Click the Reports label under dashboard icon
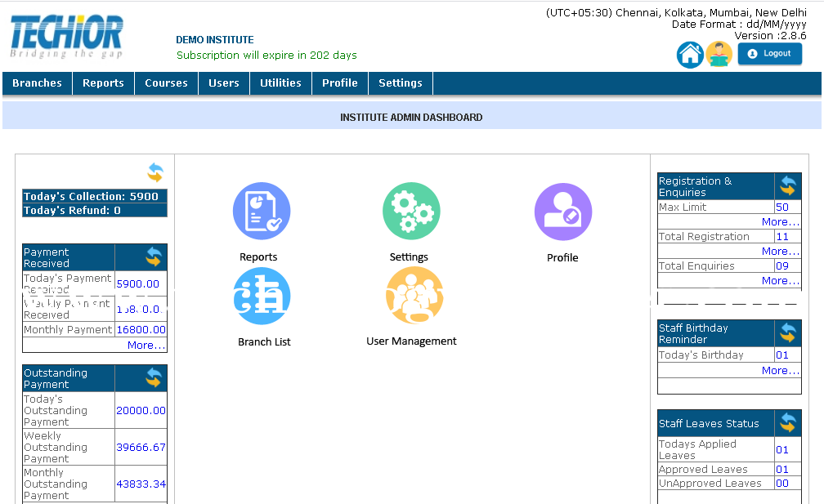Image resolution: width=824 pixels, height=504 pixels. coord(258,256)
